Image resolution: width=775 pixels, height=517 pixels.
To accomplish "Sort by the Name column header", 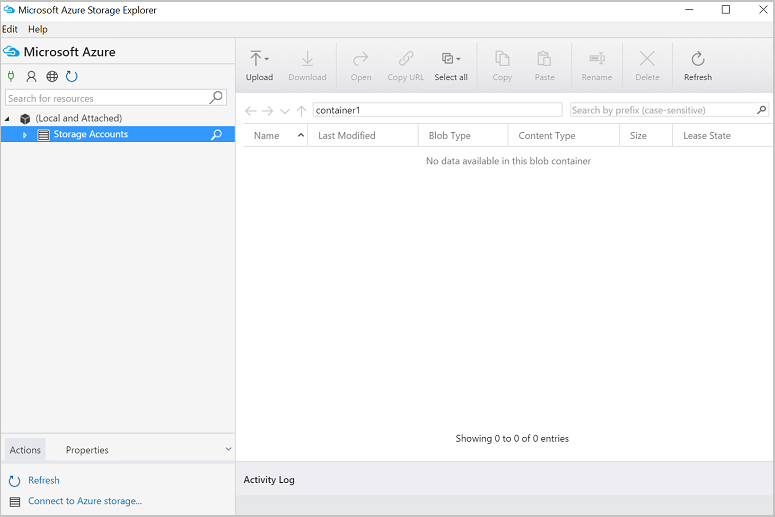I will (267, 136).
